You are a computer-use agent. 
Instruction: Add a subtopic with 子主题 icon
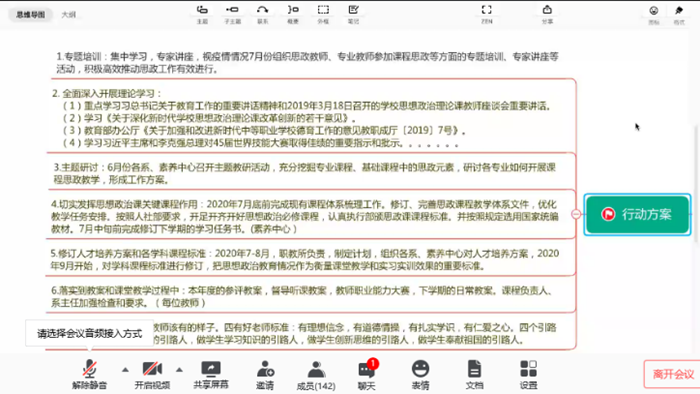point(232,14)
